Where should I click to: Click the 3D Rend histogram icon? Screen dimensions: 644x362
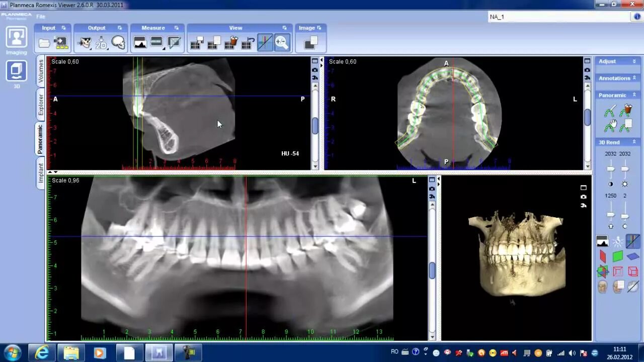(602, 242)
